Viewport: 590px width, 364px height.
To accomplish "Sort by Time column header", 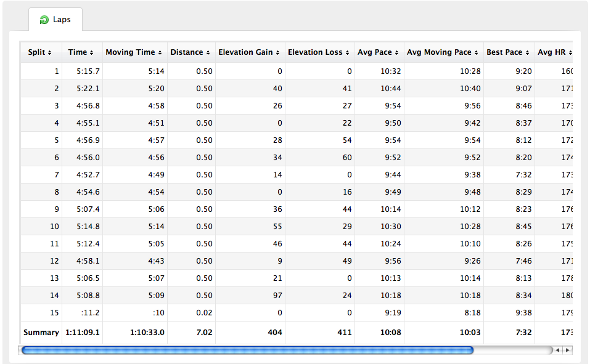I will 82,52.
